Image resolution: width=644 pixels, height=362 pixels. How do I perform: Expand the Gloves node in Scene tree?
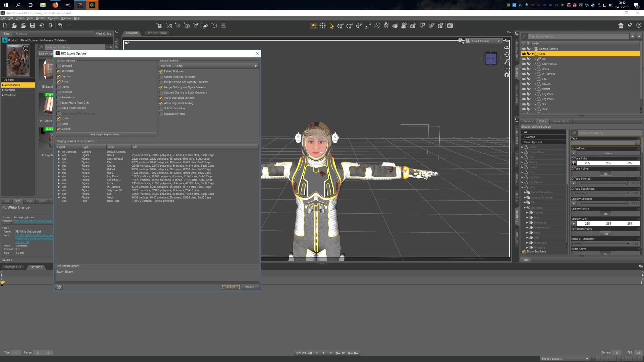tap(535, 84)
